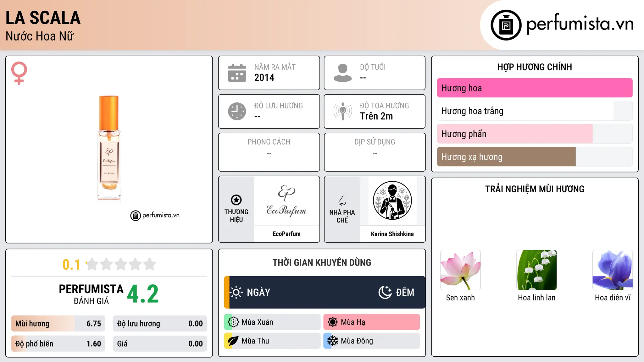Click the Hoa diên vĩ note name
The width and height of the screenshot is (644, 362).
(x=613, y=298)
